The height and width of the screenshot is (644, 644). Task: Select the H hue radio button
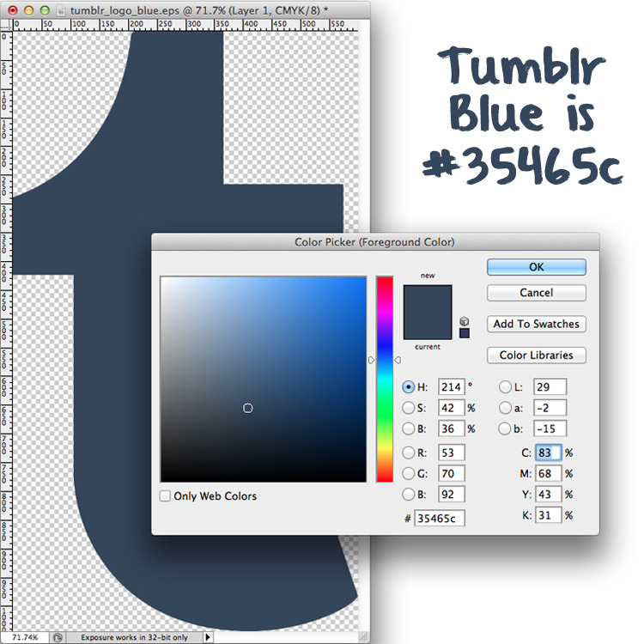pyautogui.click(x=408, y=387)
